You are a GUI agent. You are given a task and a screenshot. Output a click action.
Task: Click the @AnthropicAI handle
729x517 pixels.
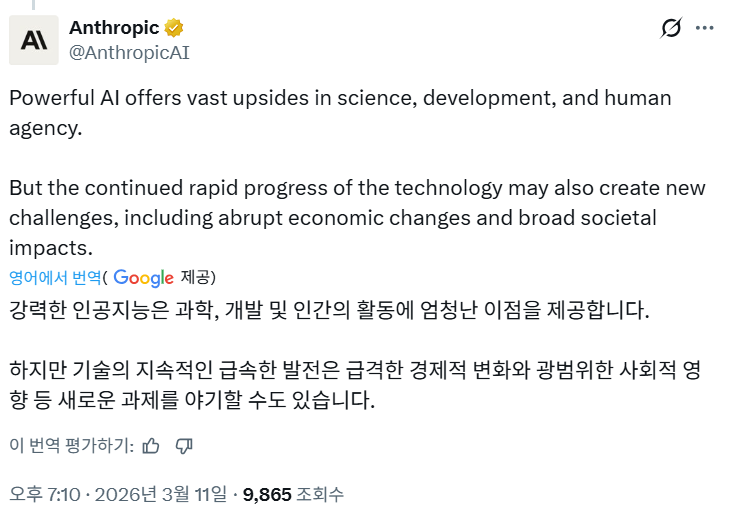tap(129, 52)
